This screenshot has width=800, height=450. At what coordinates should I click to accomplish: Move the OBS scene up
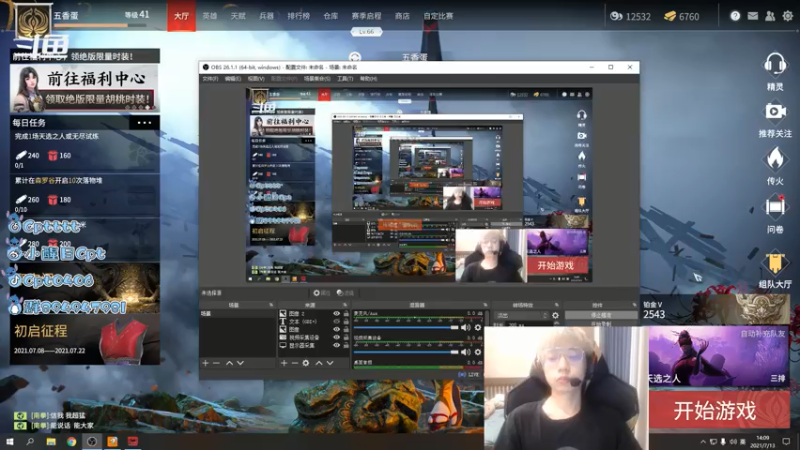pos(229,363)
